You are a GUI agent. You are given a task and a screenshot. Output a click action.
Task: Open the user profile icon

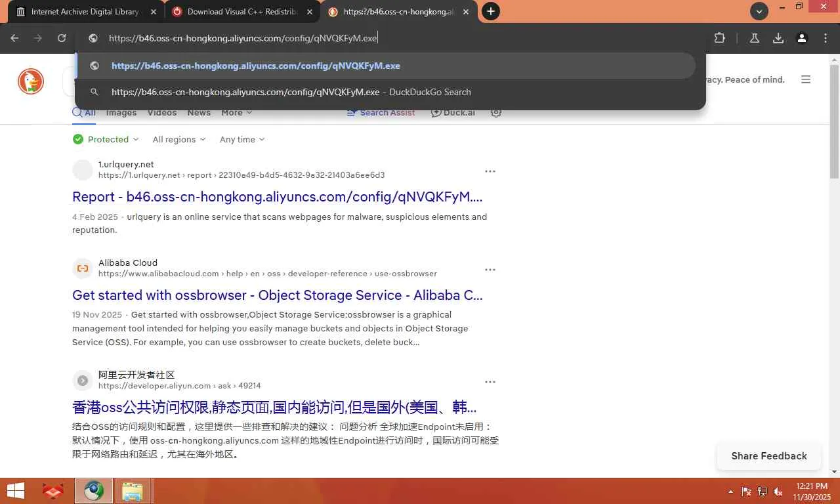pos(802,38)
